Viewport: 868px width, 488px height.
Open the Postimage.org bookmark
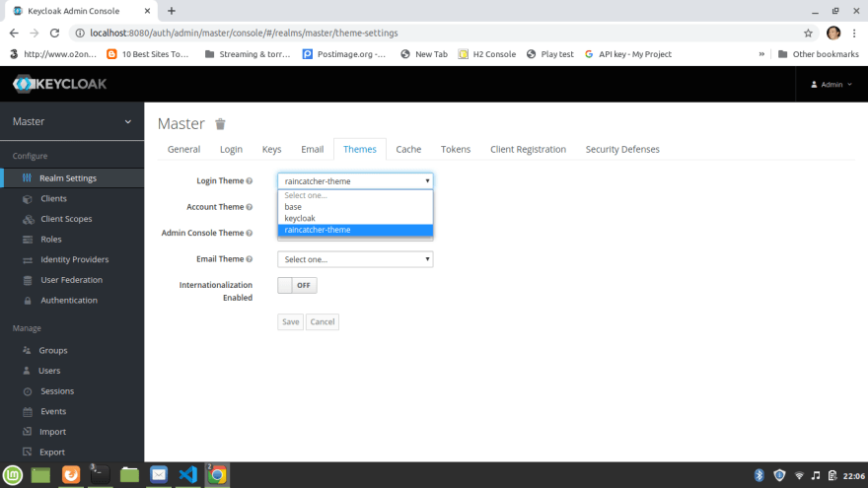344,54
